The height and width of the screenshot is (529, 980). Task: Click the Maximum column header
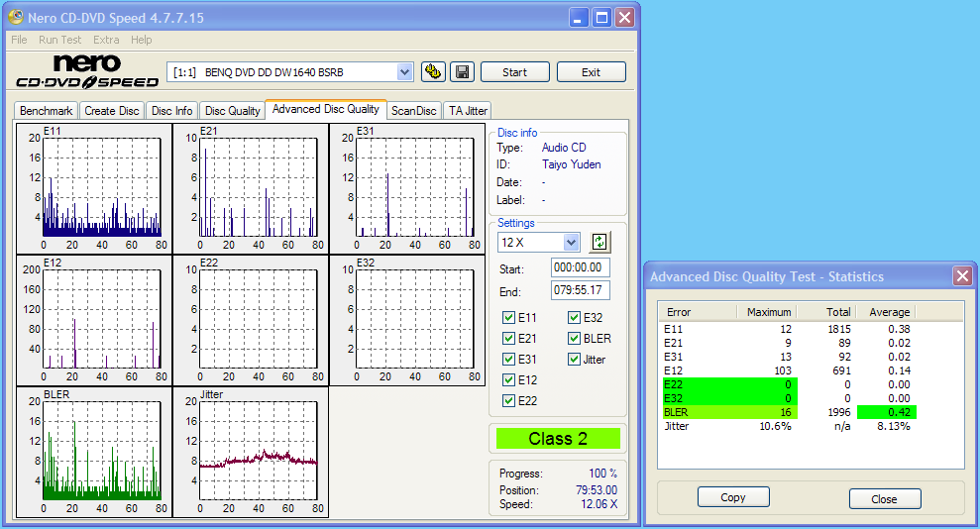click(x=769, y=312)
